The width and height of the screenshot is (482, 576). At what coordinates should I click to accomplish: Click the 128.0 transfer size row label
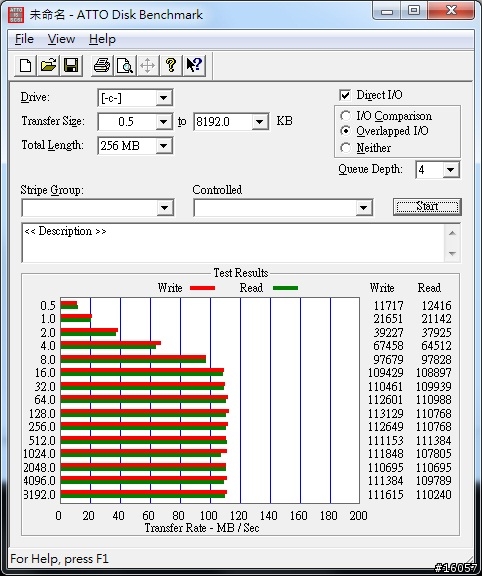(42, 414)
